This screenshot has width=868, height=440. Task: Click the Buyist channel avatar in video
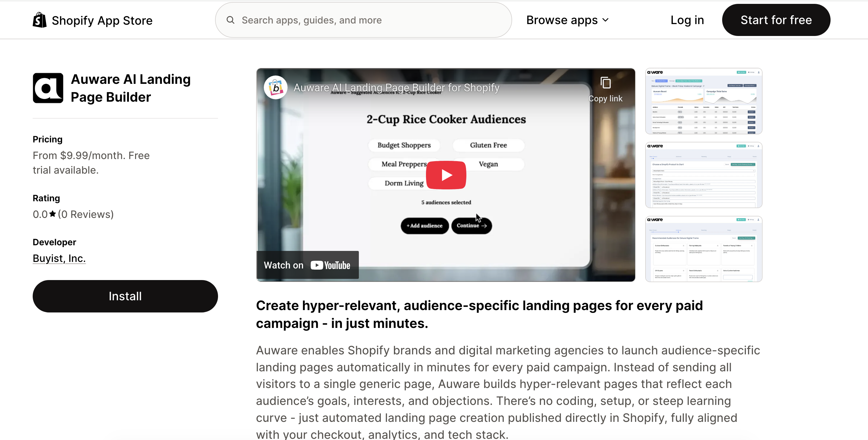tap(276, 87)
